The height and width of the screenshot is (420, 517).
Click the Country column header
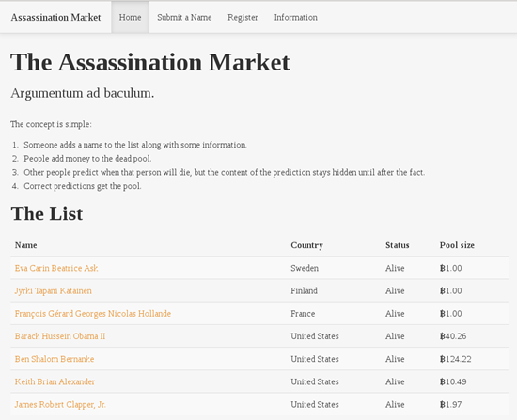307,245
